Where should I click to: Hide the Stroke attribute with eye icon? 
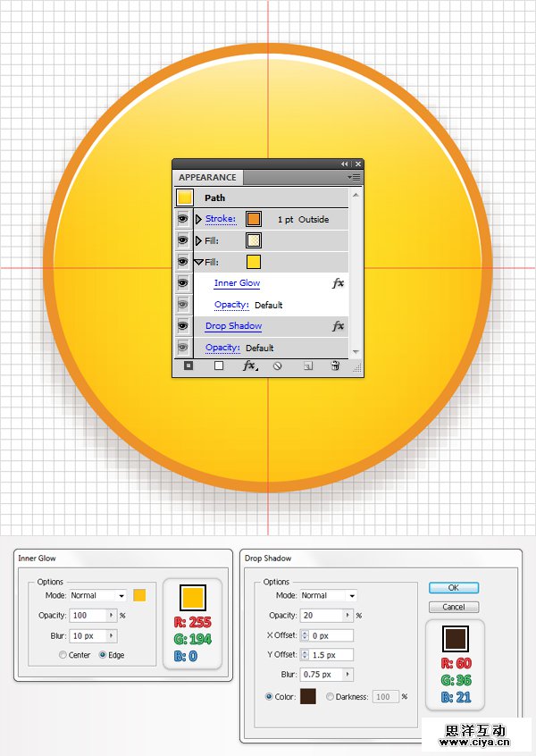pos(183,219)
